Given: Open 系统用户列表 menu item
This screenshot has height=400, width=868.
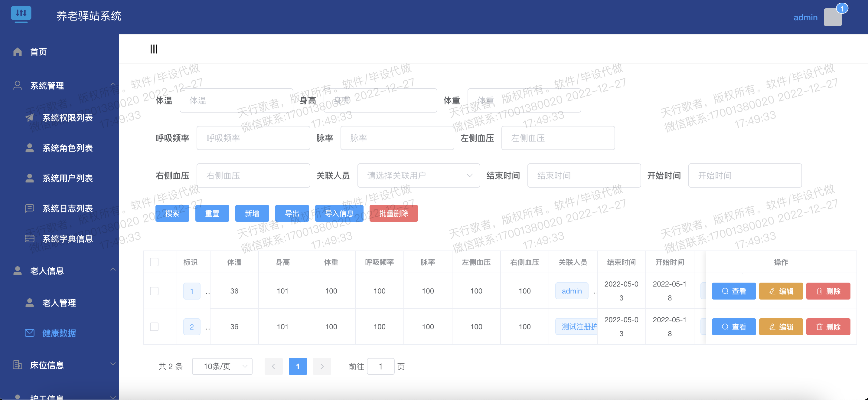Looking at the screenshot, I should 67,178.
